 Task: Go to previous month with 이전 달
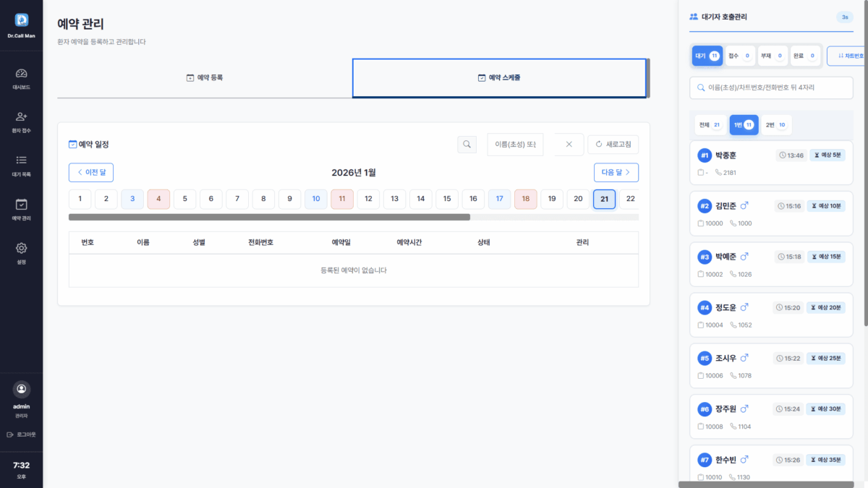[x=91, y=173]
